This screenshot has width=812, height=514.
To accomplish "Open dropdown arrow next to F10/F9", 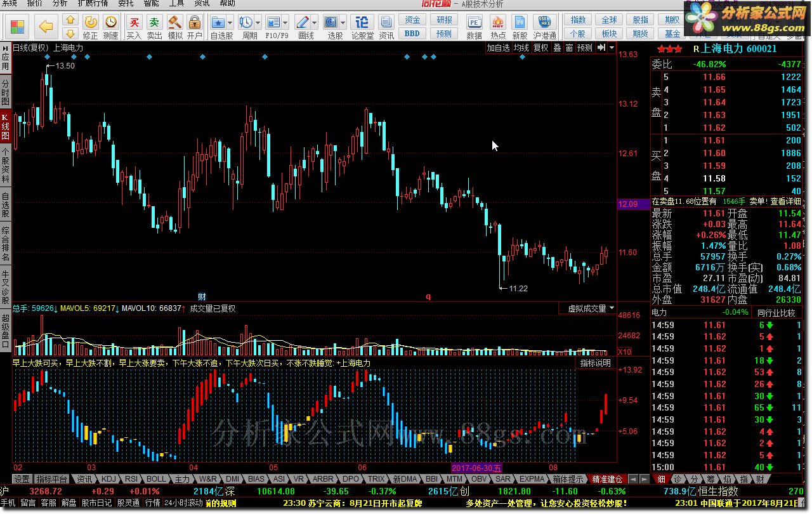I will pos(285,22).
